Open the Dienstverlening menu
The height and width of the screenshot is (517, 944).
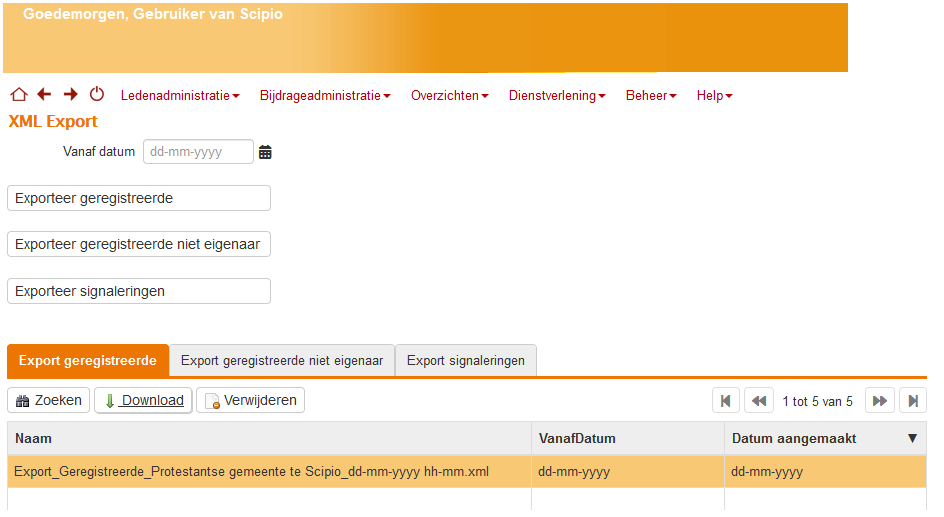pos(557,96)
